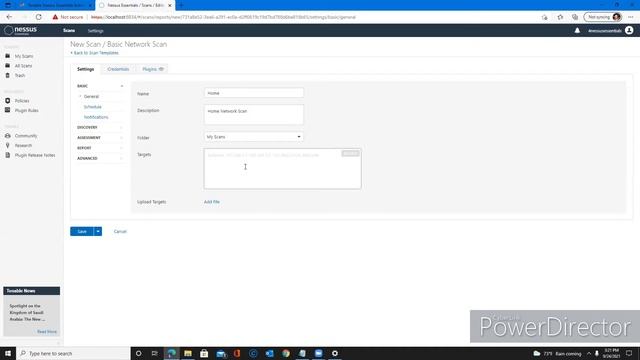Open a new browser tab

181,5
